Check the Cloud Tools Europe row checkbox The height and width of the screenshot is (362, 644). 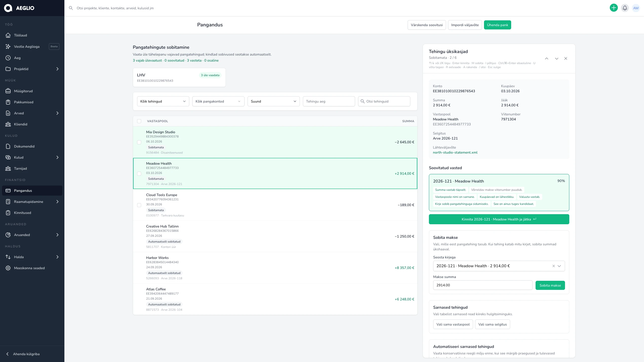pos(139,205)
